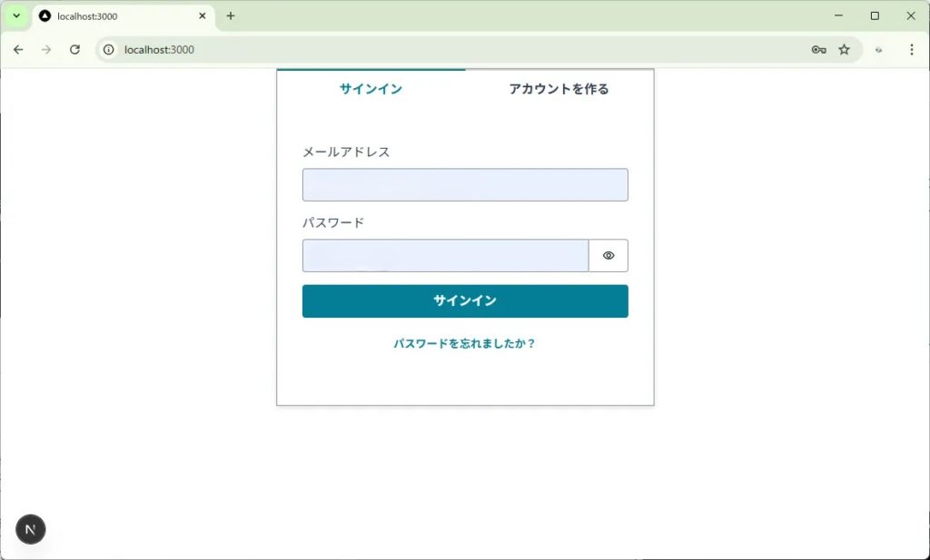Switch to the アカウントを作る tab

coord(559,89)
